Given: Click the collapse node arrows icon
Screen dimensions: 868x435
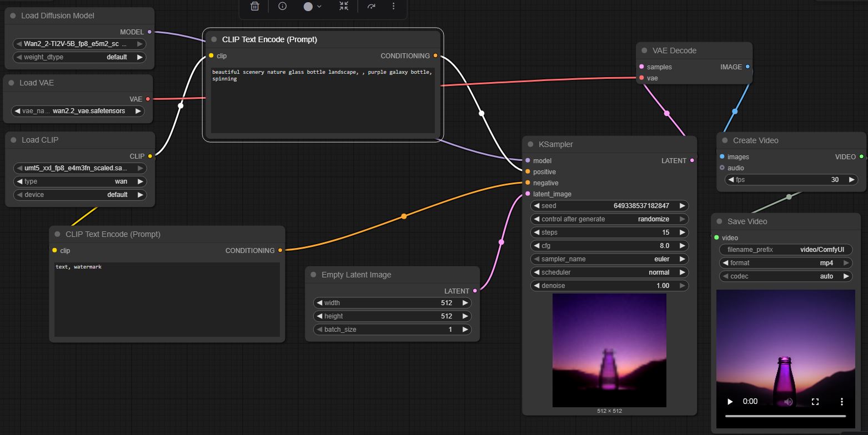Looking at the screenshot, I should coord(344,6).
